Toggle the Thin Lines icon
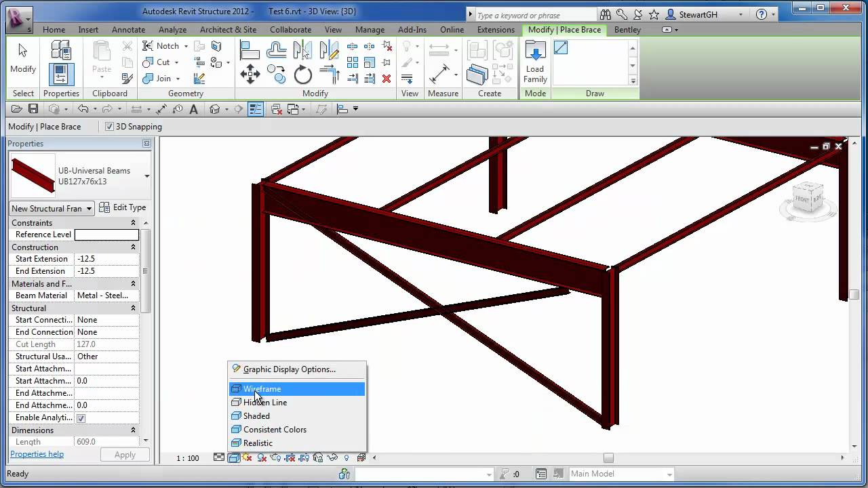Image resolution: width=868 pixels, height=488 pixels. pyautogui.click(x=256, y=109)
